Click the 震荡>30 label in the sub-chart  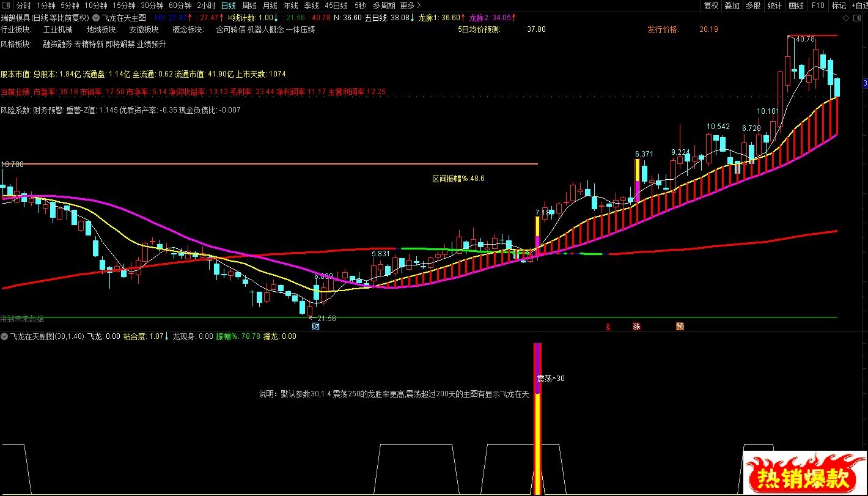(551, 379)
